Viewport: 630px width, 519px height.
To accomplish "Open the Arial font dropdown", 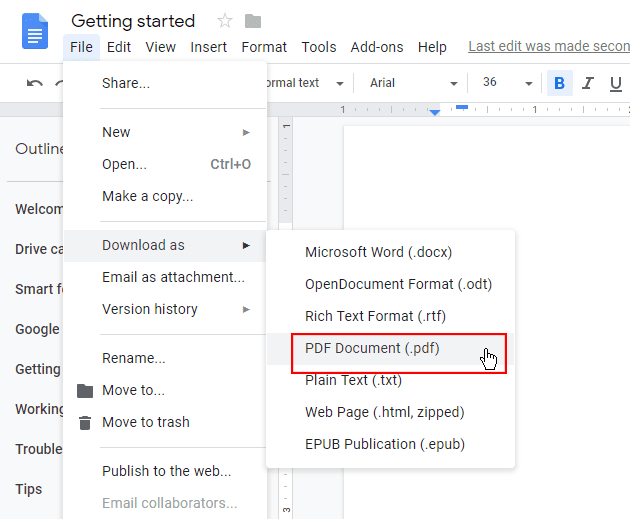I will (413, 83).
